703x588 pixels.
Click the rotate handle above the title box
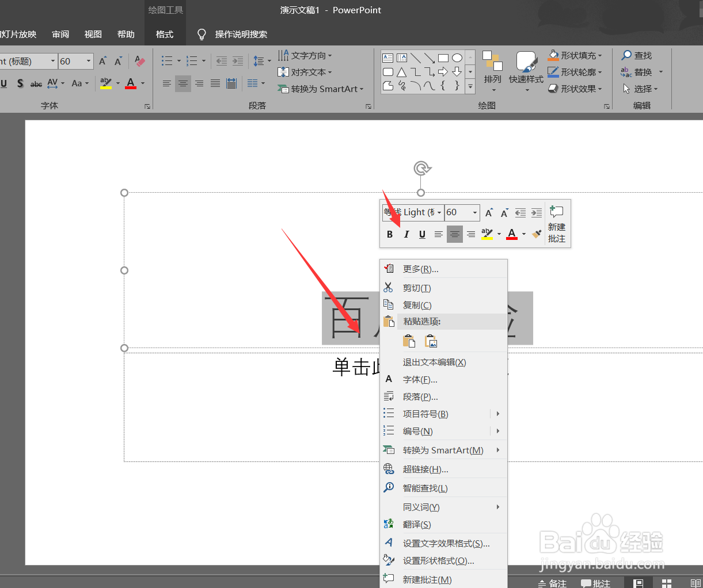coord(422,169)
